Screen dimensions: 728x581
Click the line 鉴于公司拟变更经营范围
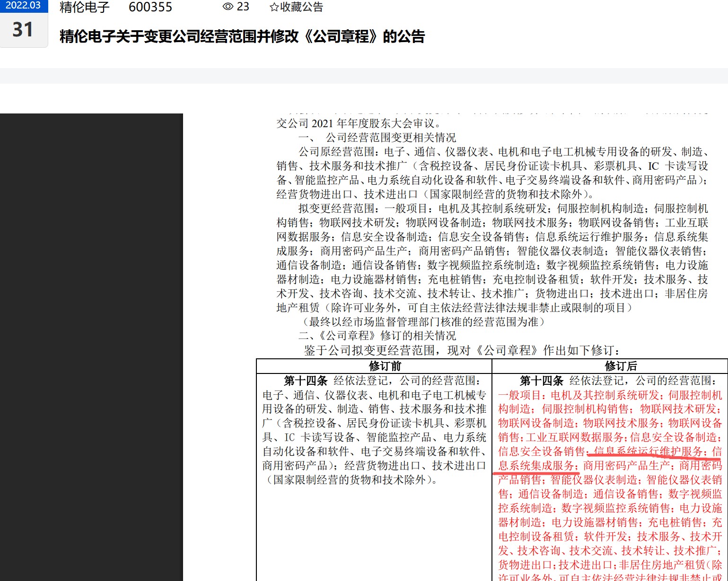tap(462, 350)
